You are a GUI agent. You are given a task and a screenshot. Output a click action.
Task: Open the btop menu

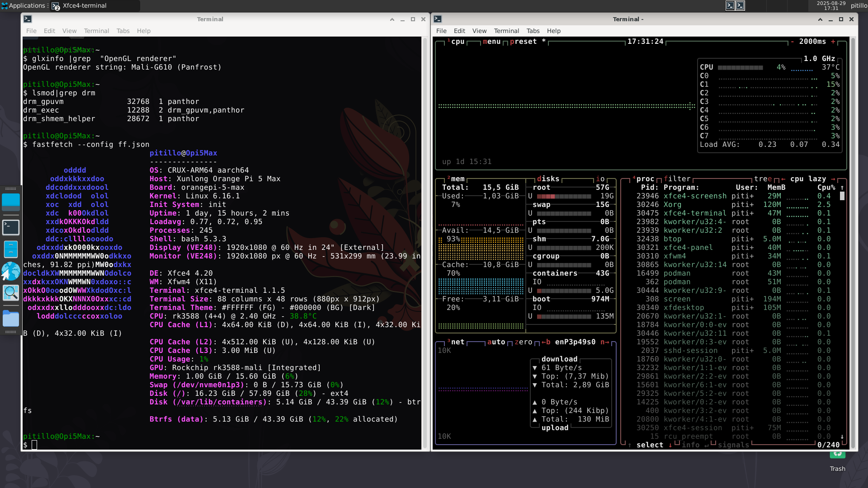coord(491,41)
